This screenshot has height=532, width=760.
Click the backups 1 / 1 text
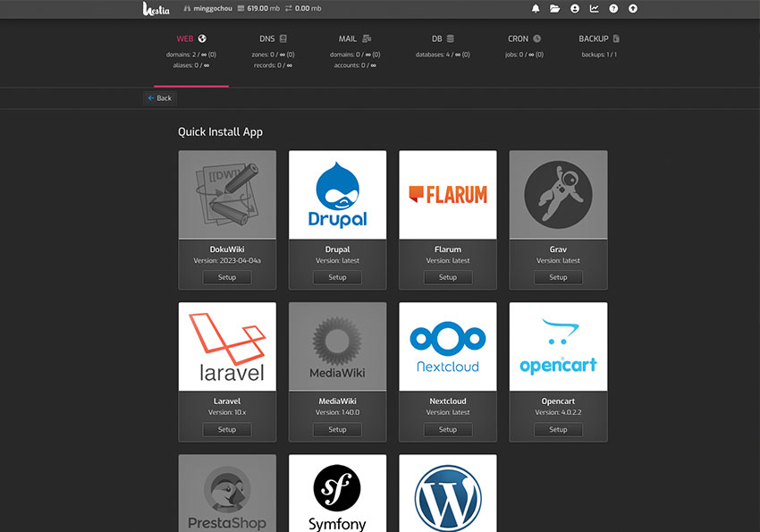point(599,55)
